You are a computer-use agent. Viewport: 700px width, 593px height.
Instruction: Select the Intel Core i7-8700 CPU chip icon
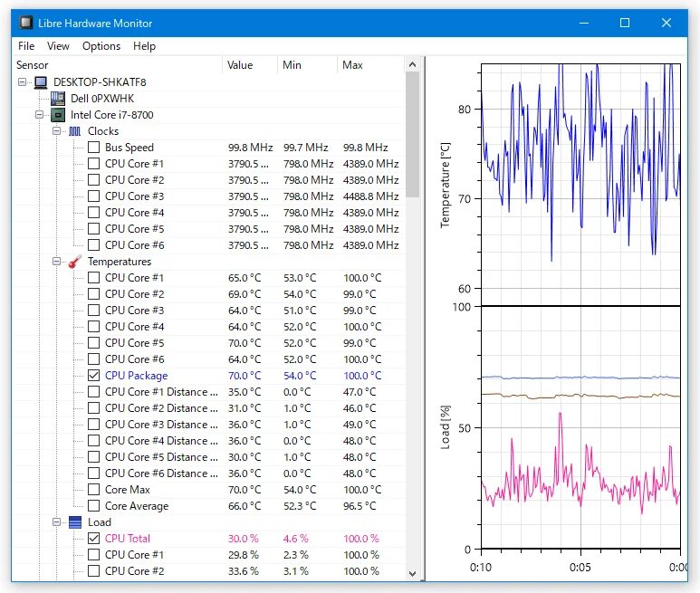click(x=58, y=115)
